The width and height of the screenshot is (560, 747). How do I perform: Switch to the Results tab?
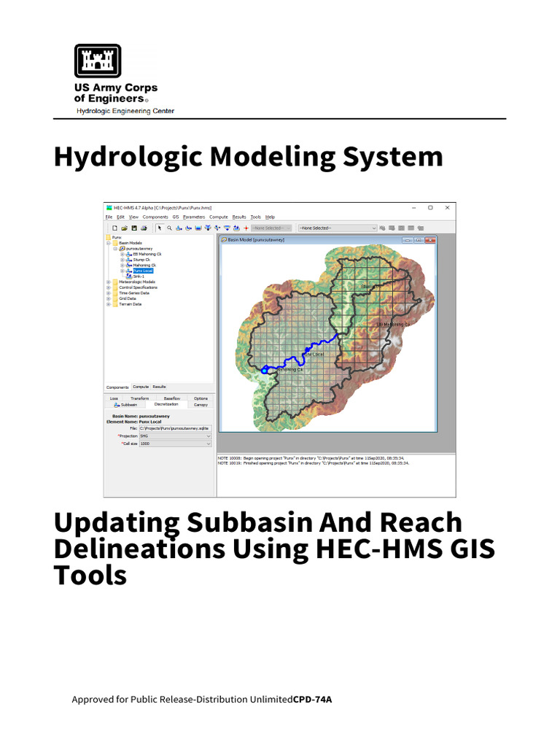(x=159, y=387)
